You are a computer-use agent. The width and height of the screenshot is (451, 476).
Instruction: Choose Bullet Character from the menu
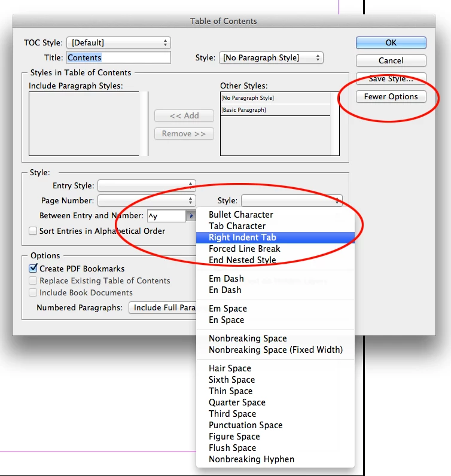coord(275,215)
